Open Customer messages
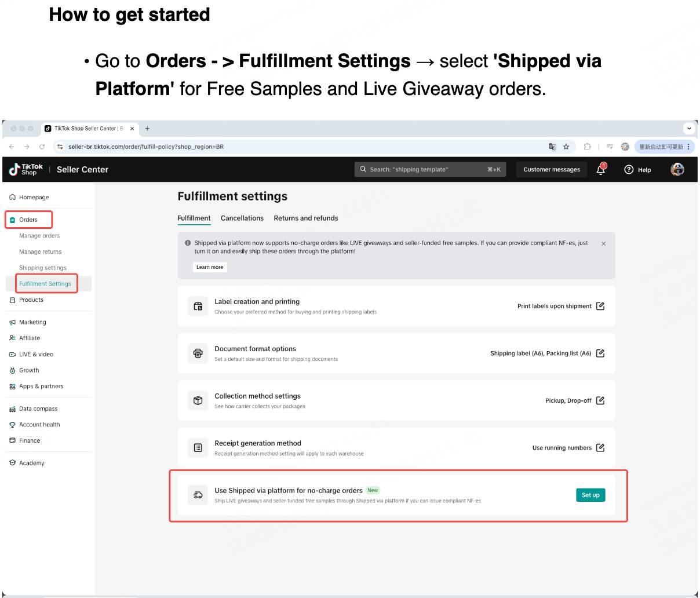 pos(552,170)
